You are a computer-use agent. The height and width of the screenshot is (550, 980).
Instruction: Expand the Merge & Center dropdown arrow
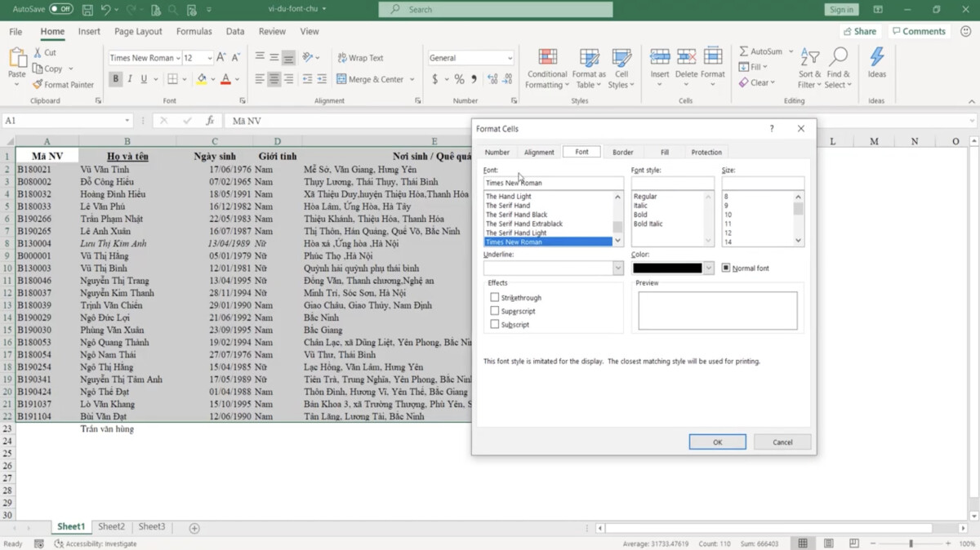(412, 79)
